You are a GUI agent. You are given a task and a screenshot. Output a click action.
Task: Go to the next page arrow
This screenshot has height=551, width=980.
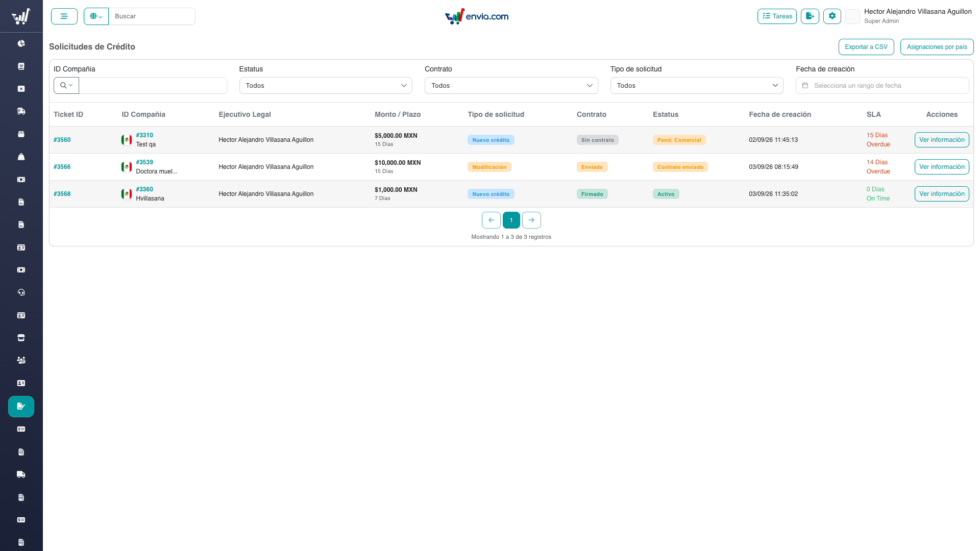531,220
